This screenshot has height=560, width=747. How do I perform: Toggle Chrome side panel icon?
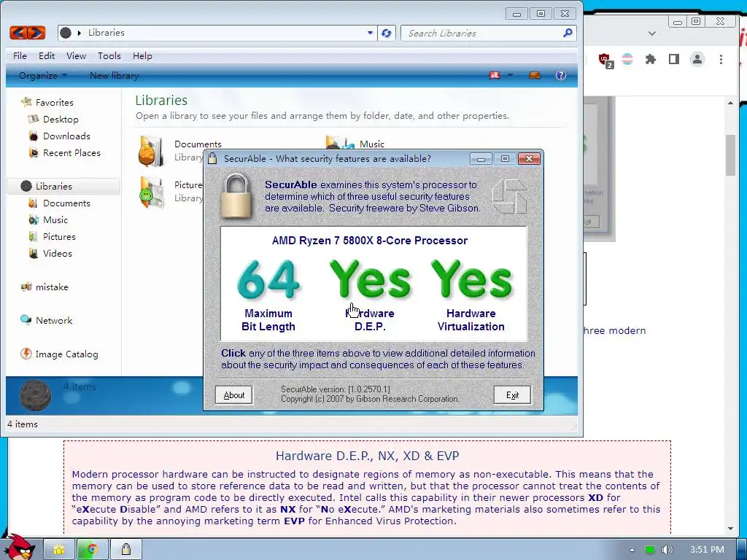673,59
